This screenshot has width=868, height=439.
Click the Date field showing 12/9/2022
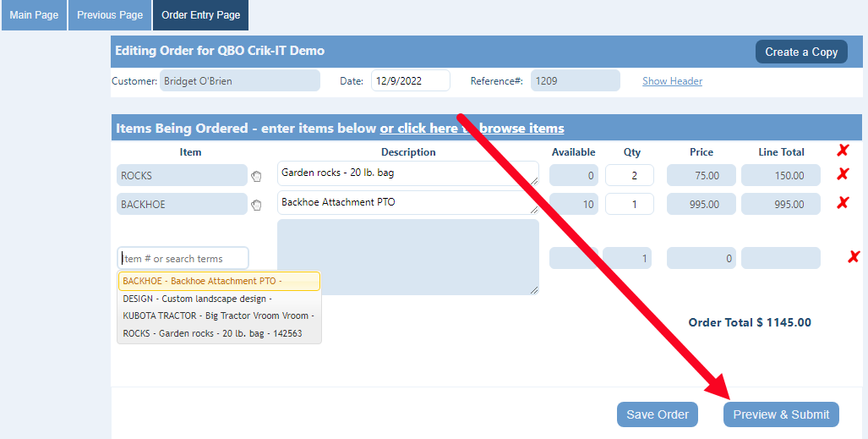410,81
